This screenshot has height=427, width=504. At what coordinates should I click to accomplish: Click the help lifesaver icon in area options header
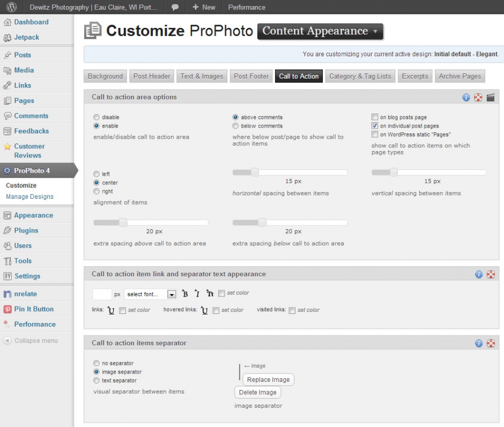[x=478, y=98]
